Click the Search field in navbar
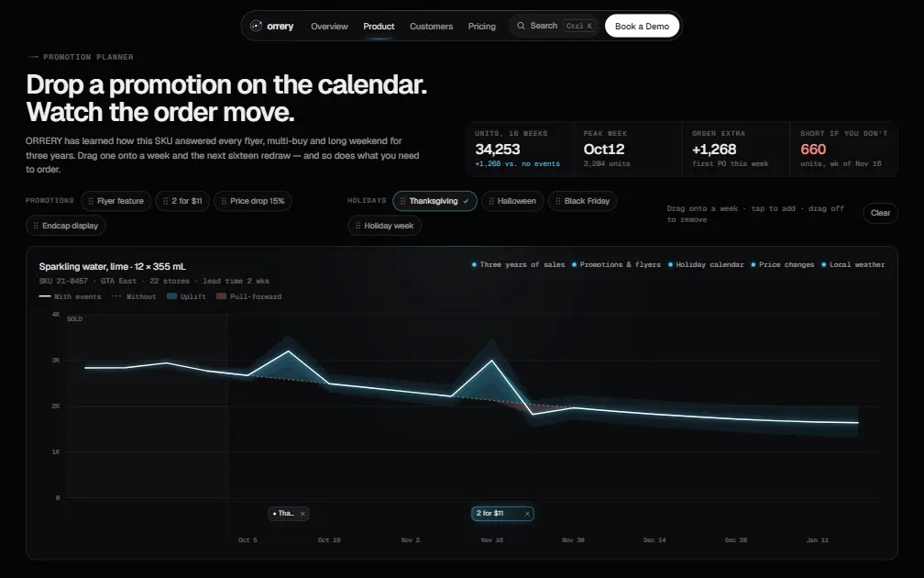This screenshot has width=924, height=578. (x=555, y=26)
